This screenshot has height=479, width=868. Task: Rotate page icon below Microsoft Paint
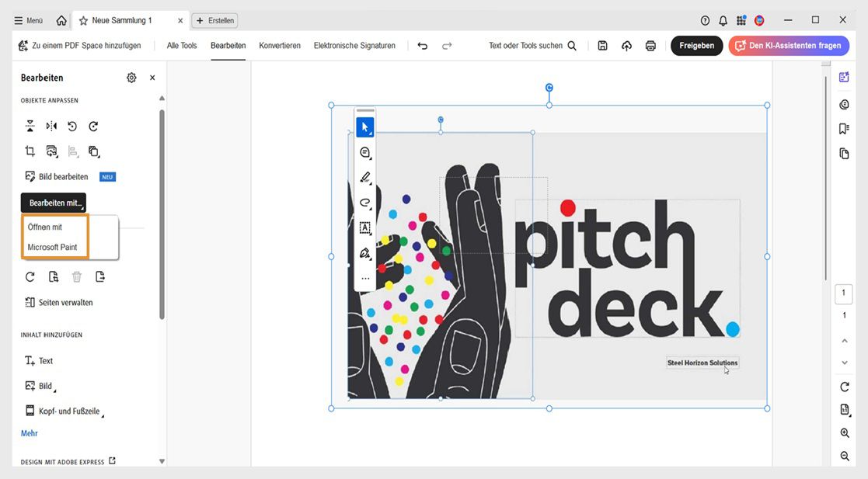pos(30,276)
